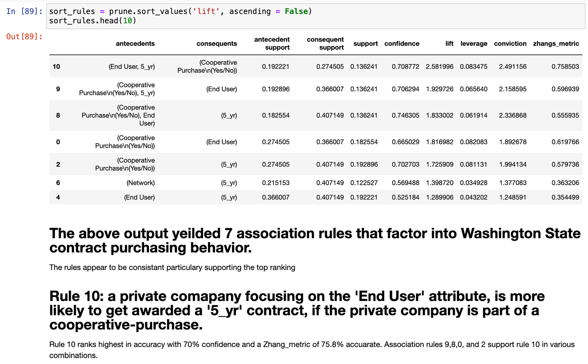Click the '(Network)' antecedent cell

click(x=141, y=183)
